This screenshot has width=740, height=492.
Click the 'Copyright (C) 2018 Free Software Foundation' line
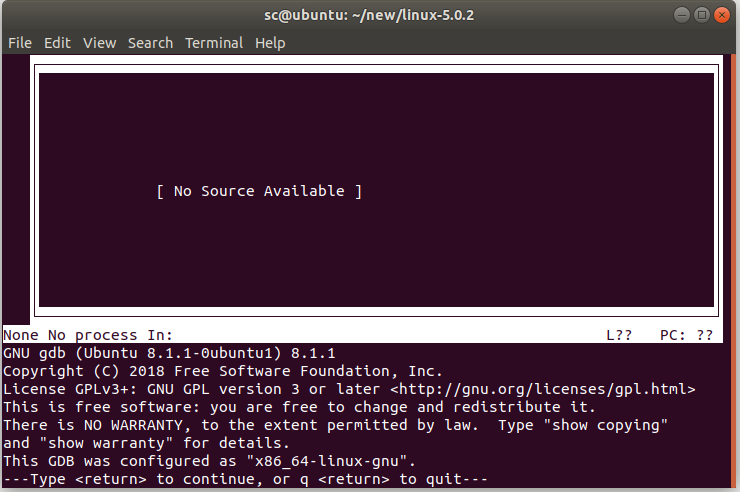pos(222,371)
